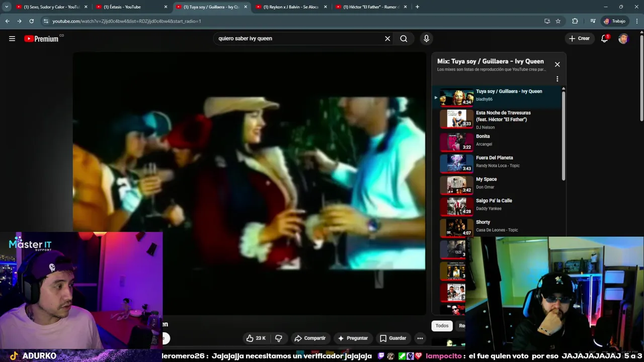Open Trabajo browser profile
This screenshot has height=362, width=644.
[615, 21]
